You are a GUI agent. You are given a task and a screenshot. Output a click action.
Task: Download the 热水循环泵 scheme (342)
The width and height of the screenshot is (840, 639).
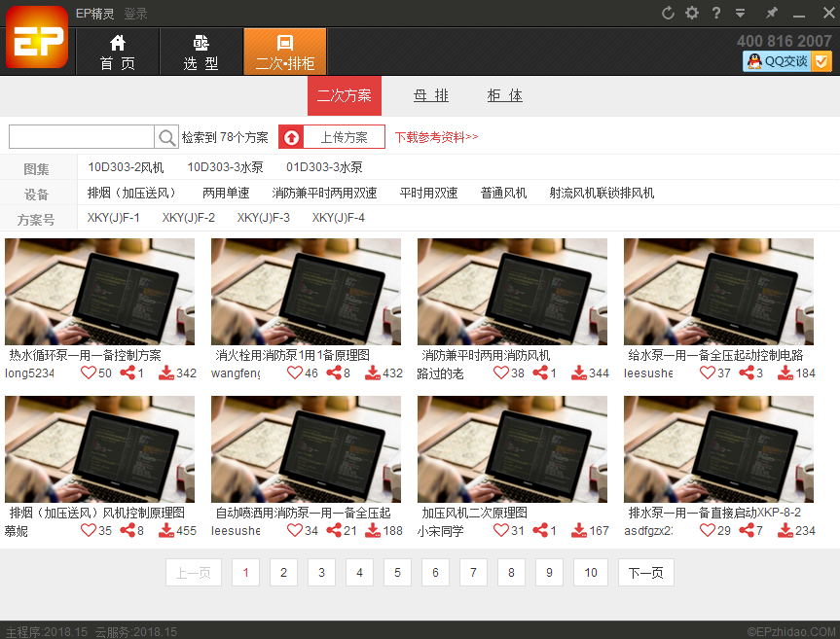coord(166,373)
